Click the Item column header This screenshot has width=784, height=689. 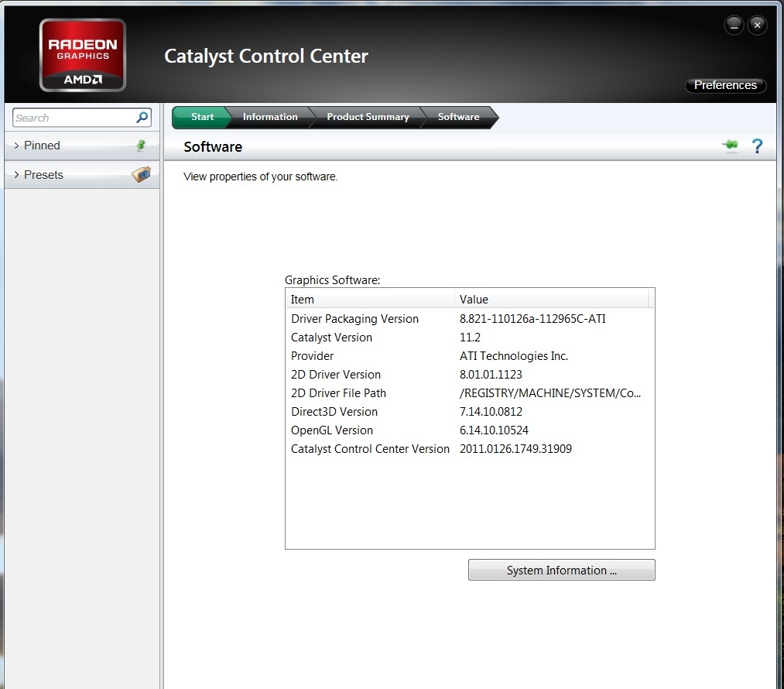369,300
